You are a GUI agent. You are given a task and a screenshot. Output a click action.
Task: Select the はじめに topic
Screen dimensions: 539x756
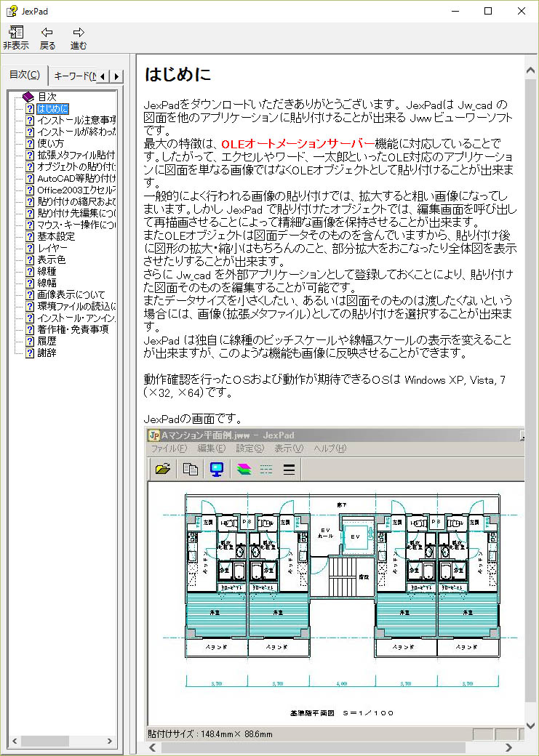pyautogui.click(x=52, y=108)
